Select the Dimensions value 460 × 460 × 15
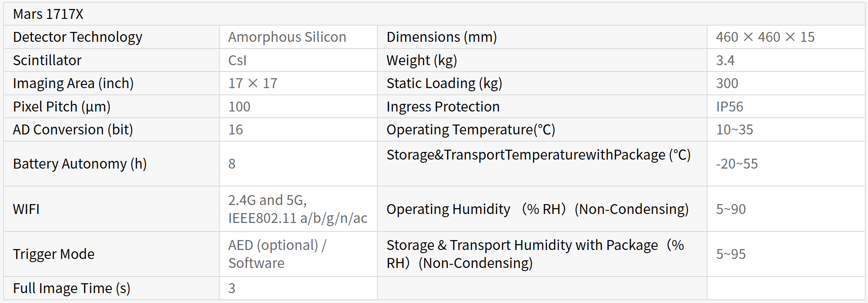 point(765,37)
